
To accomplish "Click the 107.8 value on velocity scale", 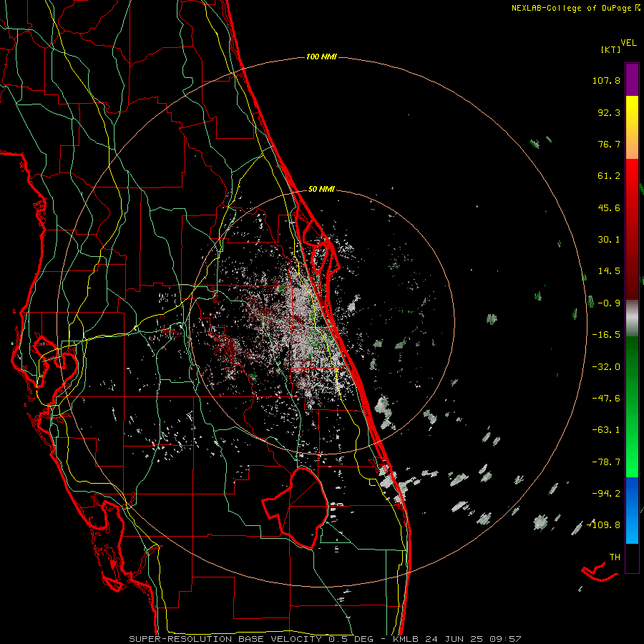I will 606,80.
